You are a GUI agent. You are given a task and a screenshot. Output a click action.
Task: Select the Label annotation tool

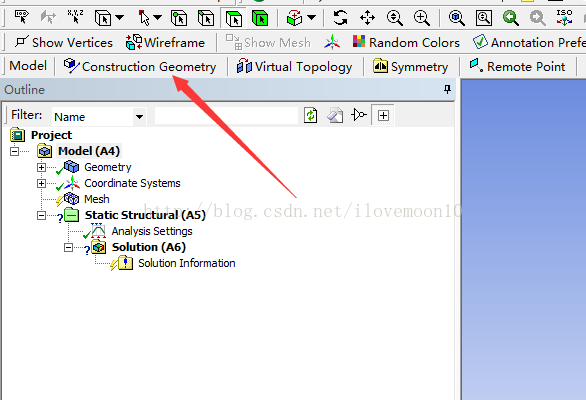point(21,17)
